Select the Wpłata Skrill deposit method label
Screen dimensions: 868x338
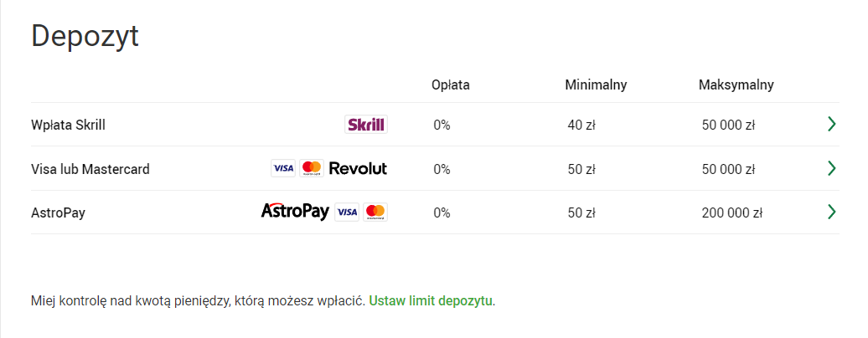(68, 125)
